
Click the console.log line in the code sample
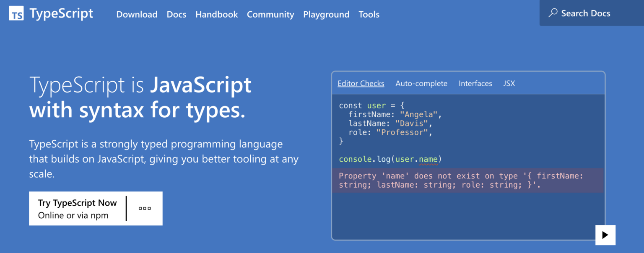(x=389, y=159)
